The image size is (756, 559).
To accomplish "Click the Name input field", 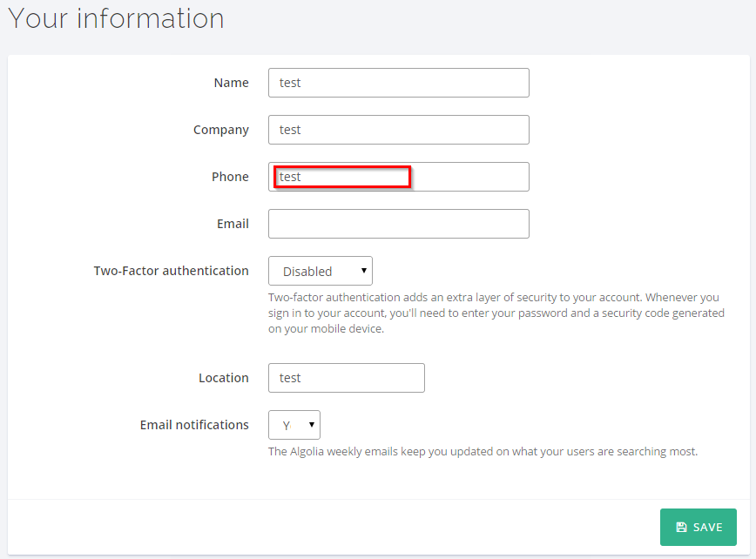I will [x=399, y=83].
